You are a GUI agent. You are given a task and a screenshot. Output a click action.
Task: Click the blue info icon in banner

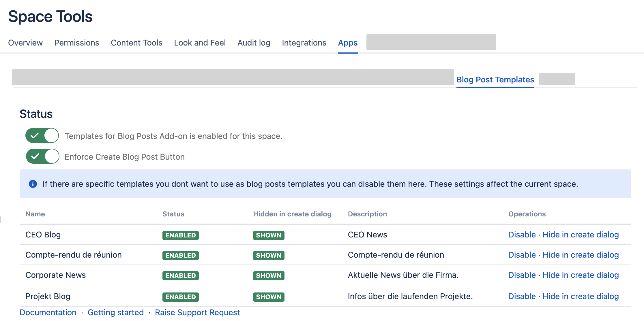[33, 184]
